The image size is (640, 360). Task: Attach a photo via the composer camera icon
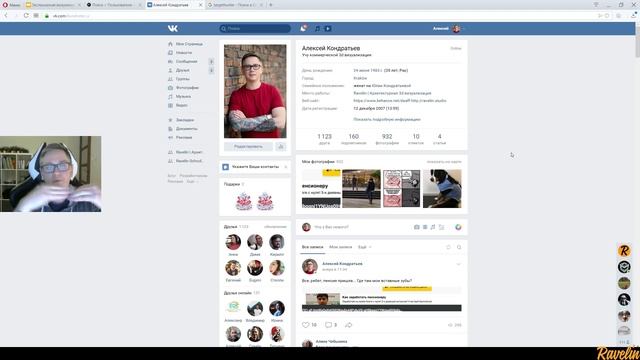416,227
